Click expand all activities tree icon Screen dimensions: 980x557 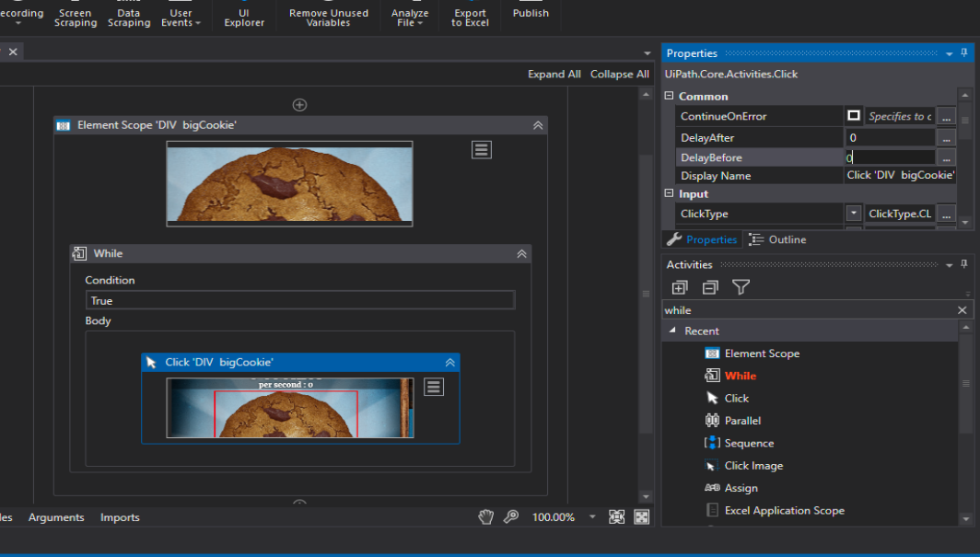tap(680, 287)
